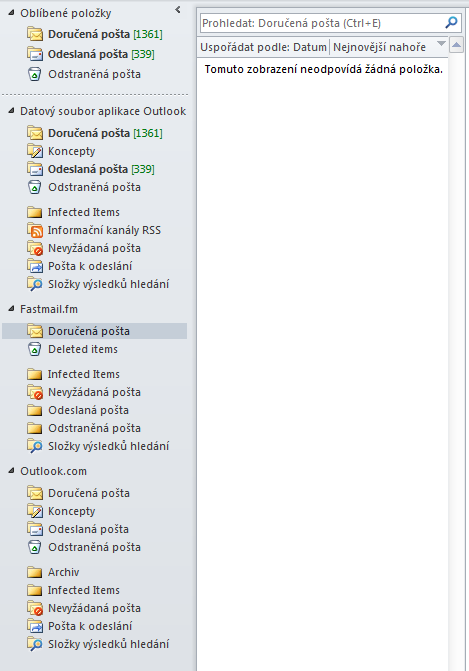The image size is (469, 671).
Task: Open Odeslaná pošta icon in Oblíbené položky
Action: (35, 54)
